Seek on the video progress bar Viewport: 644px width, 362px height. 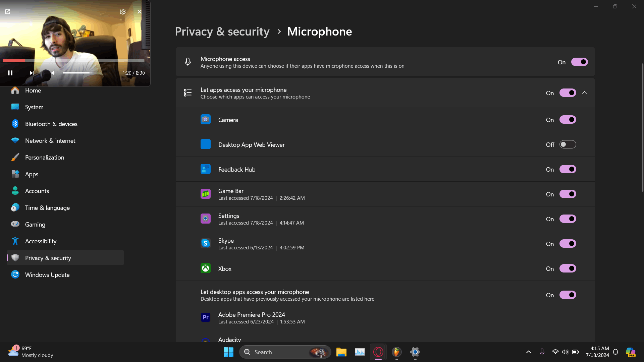click(x=73, y=61)
